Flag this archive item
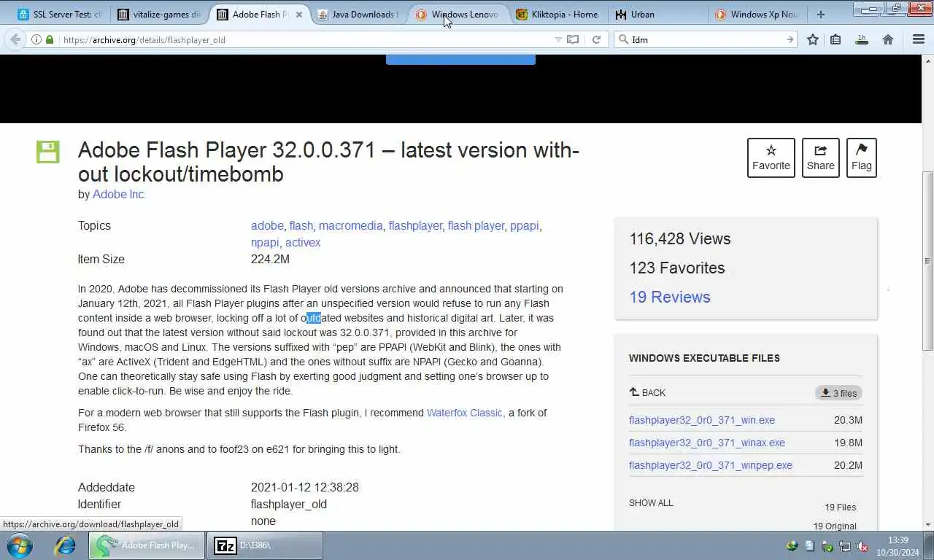Viewport: 934px width, 560px height. (862, 157)
